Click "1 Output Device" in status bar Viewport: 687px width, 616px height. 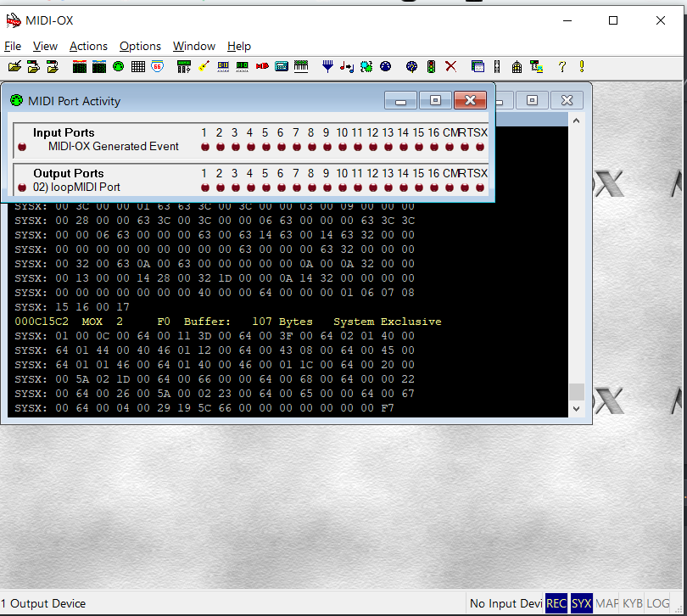coord(43,603)
